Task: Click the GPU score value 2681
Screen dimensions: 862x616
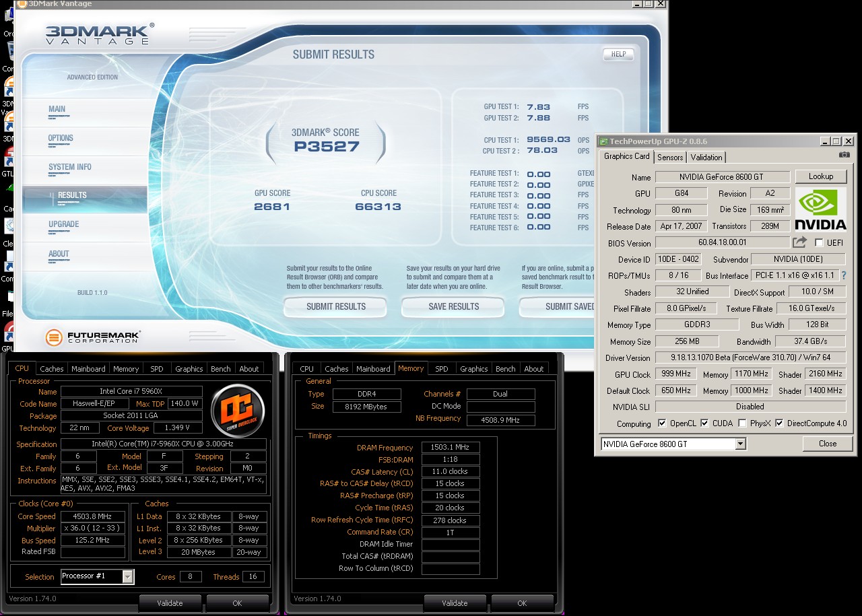Action: tap(272, 207)
